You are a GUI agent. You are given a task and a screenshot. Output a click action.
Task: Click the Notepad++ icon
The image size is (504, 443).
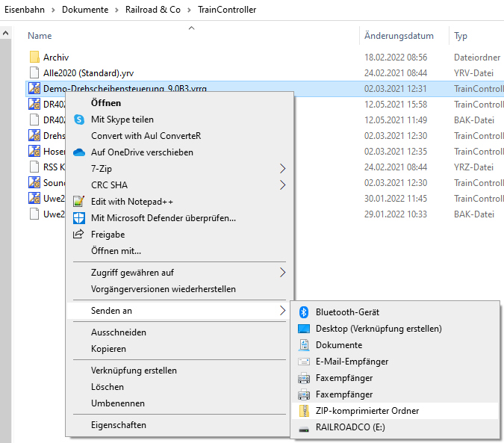[79, 202]
